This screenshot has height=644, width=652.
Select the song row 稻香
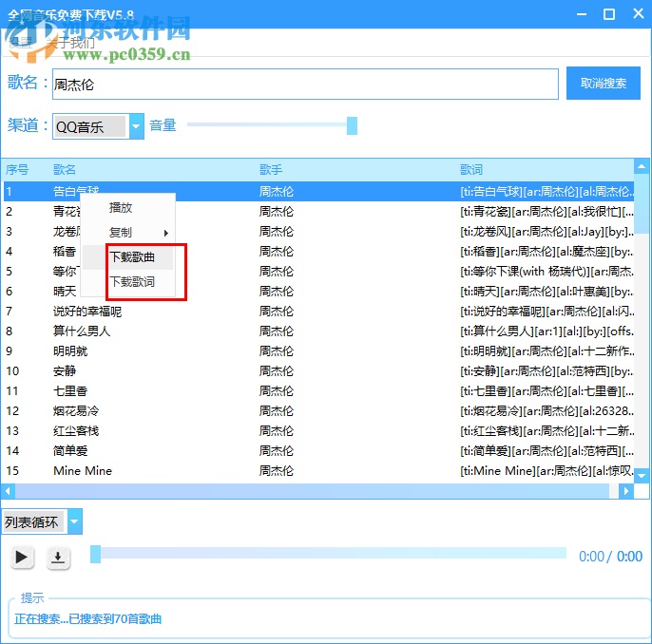point(318,252)
